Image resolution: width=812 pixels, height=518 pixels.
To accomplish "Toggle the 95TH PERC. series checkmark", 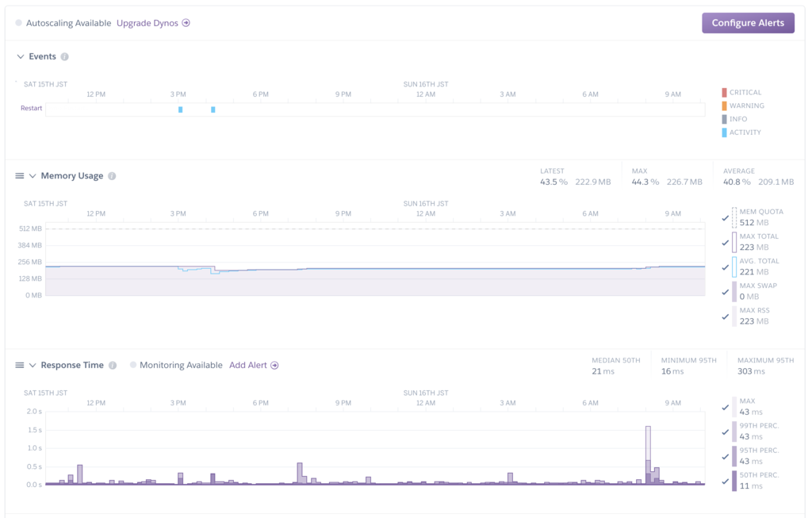I will click(x=725, y=456).
